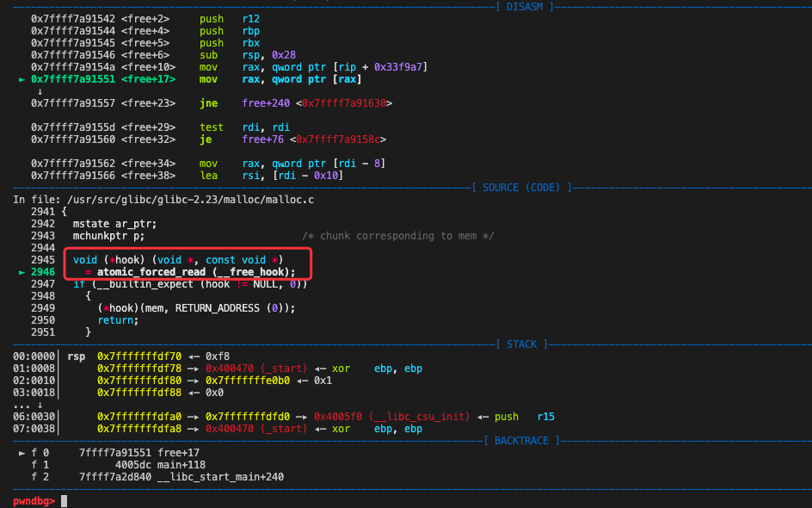Click the r15 operand in stack row 06:0030
Image resolution: width=812 pixels, height=508 pixels.
point(546,417)
